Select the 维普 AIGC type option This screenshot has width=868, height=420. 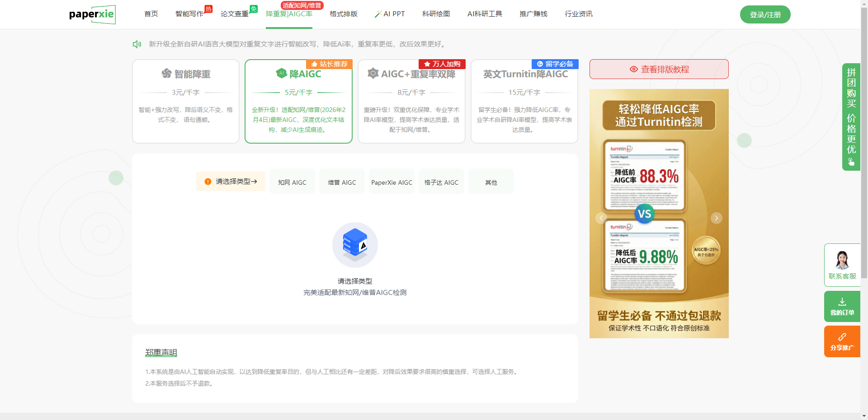click(342, 182)
